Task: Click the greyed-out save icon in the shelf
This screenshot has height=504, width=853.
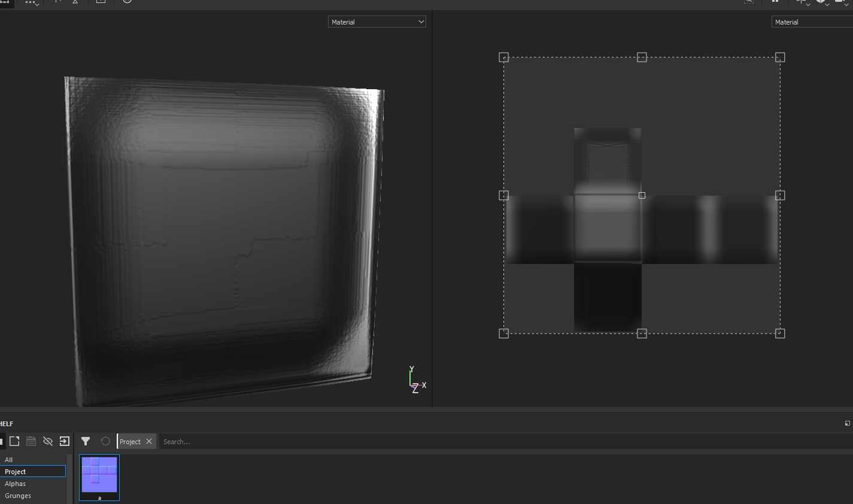Action: pos(31,441)
